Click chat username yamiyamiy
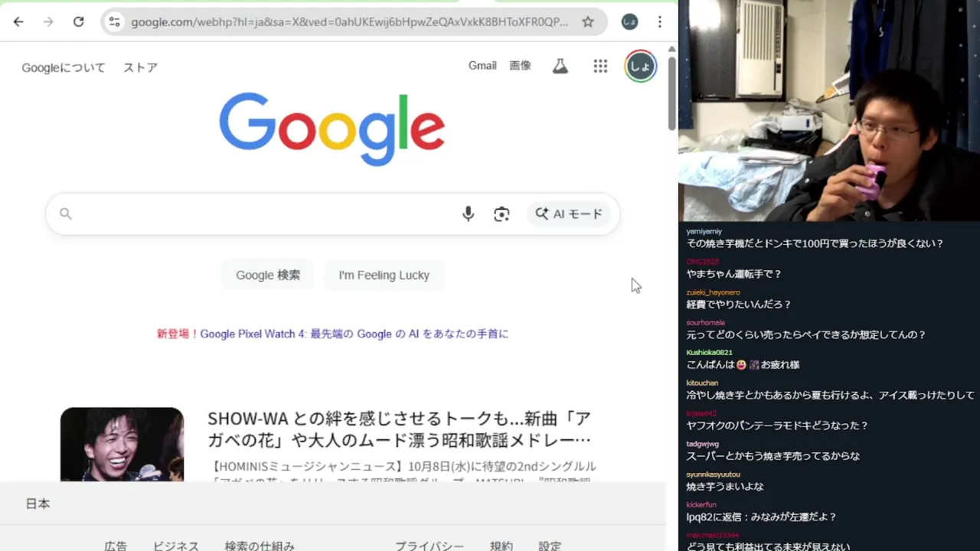 click(704, 231)
